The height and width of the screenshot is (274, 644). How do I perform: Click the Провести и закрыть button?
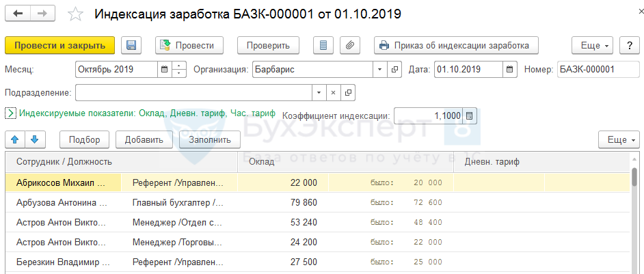[59, 46]
